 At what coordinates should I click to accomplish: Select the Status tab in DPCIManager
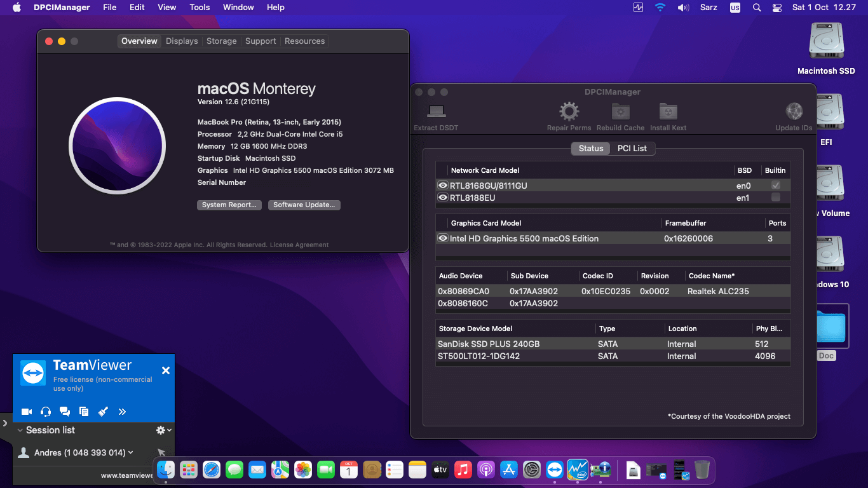coord(591,148)
